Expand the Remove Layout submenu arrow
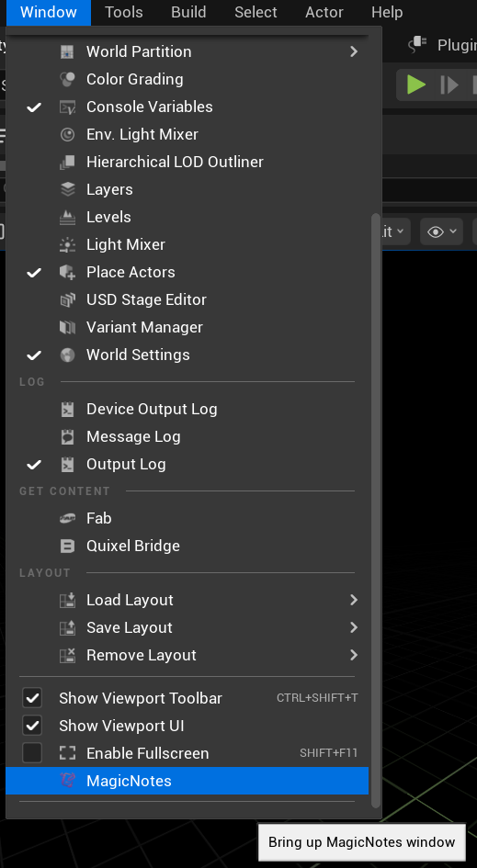 point(354,655)
